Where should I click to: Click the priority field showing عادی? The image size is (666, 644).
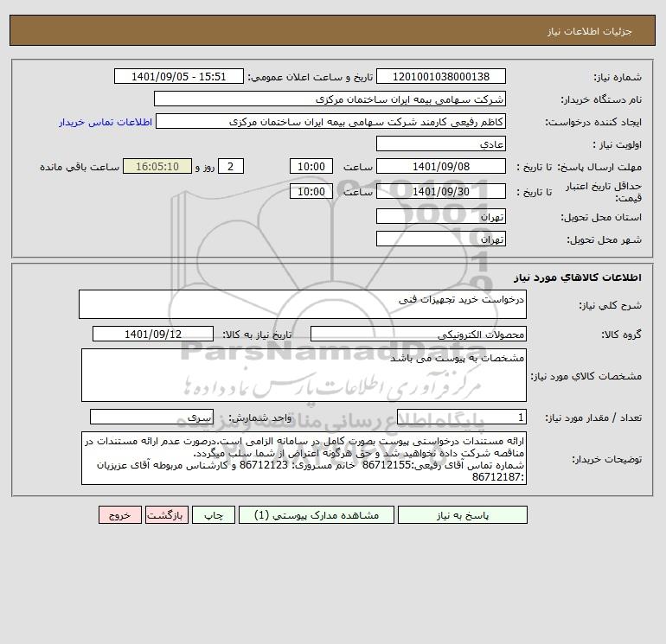pos(441,143)
